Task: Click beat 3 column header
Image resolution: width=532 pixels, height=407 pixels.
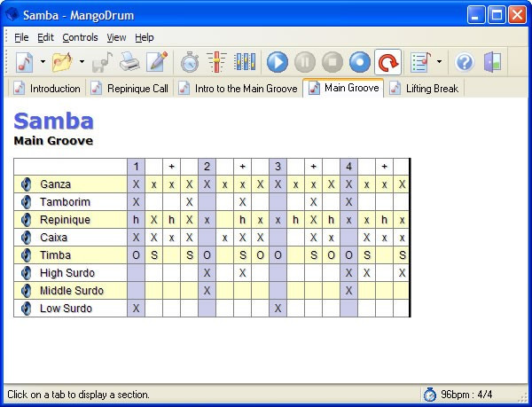Action: coord(278,167)
